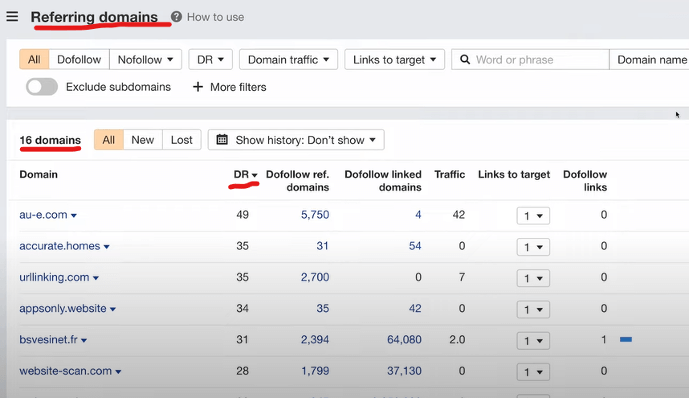Click the How to use question mark icon

tap(176, 17)
